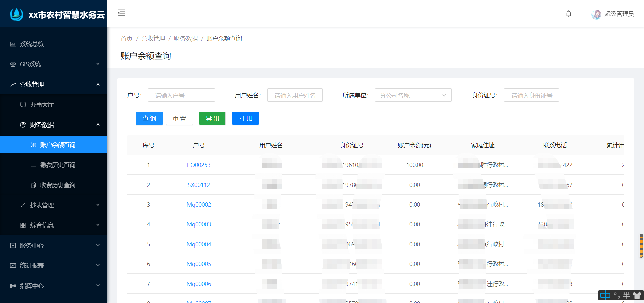Click the 账户余额查询 slider icon

click(33, 145)
